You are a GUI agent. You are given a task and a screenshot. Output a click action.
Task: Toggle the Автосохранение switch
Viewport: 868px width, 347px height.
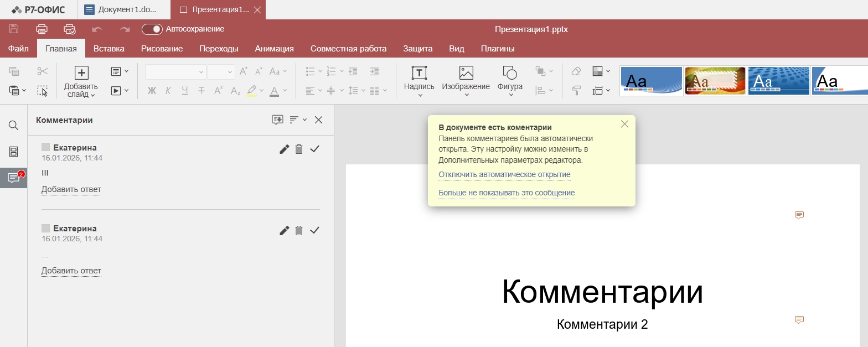click(x=152, y=29)
